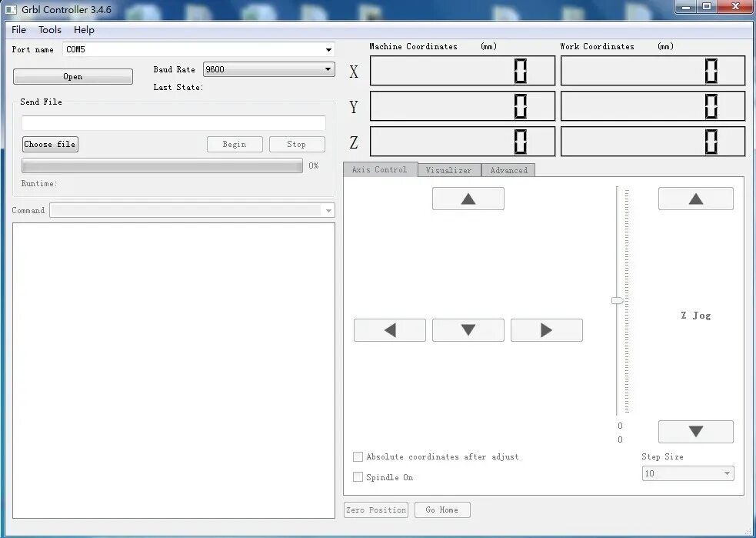
Task: Jog Y axis down with the down arrow
Action: 468,330
